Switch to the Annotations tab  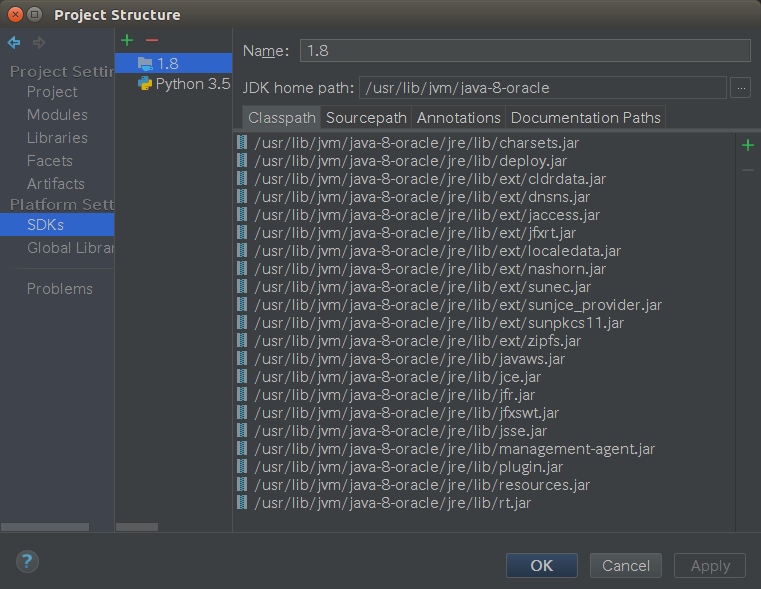(458, 117)
